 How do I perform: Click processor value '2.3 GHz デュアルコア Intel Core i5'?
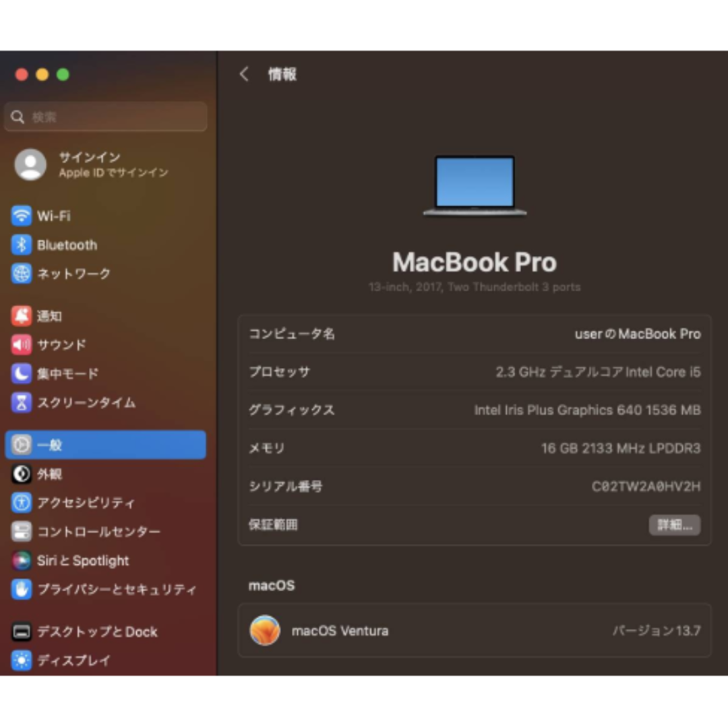click(x=598, y=372)
